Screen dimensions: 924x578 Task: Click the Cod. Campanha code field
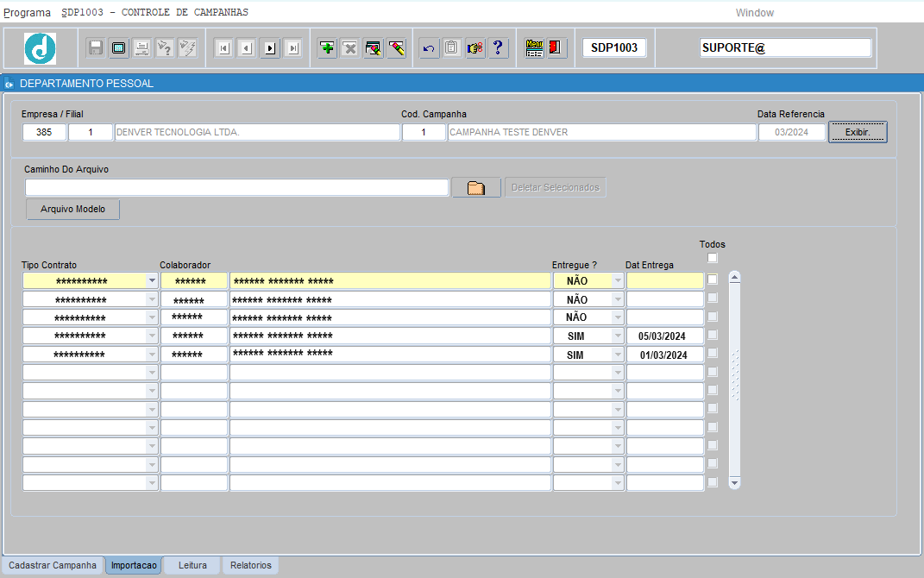click(x=424, y=132)
